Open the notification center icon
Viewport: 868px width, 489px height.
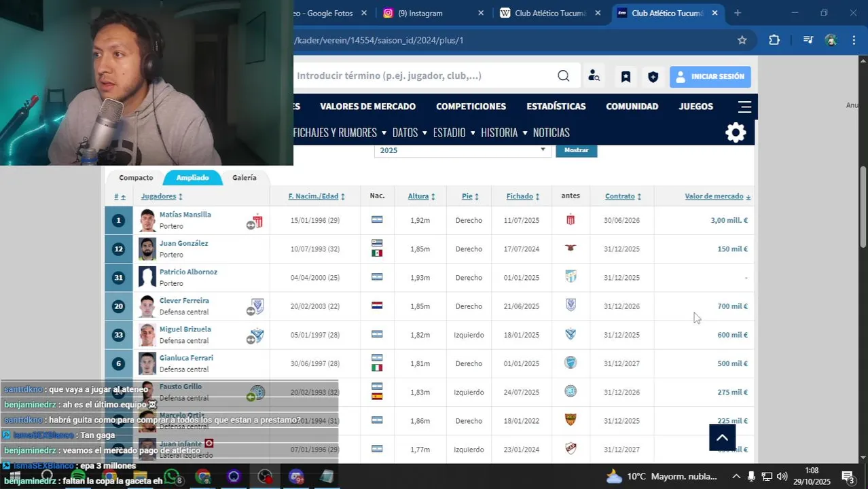point(848,477)
